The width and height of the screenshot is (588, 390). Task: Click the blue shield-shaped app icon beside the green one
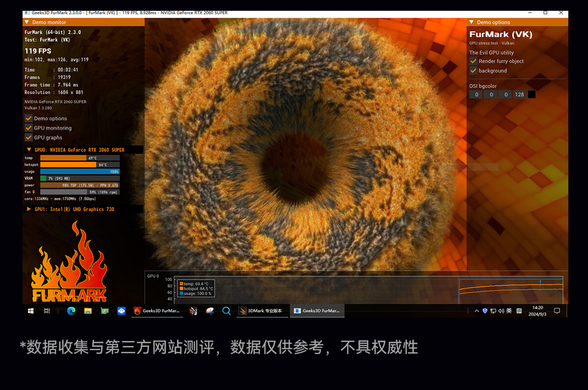(122, 311)
